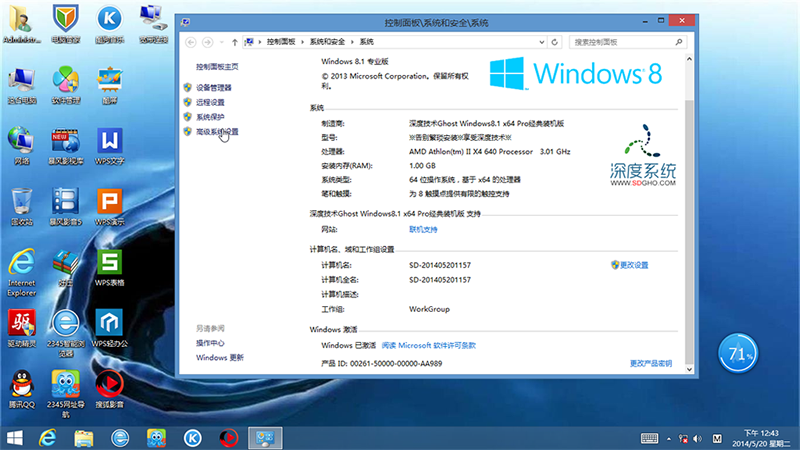Screen dimensions: 800x450
Task: Launch 电脑管家 shield icon on desktop
Action: (66, 24)
